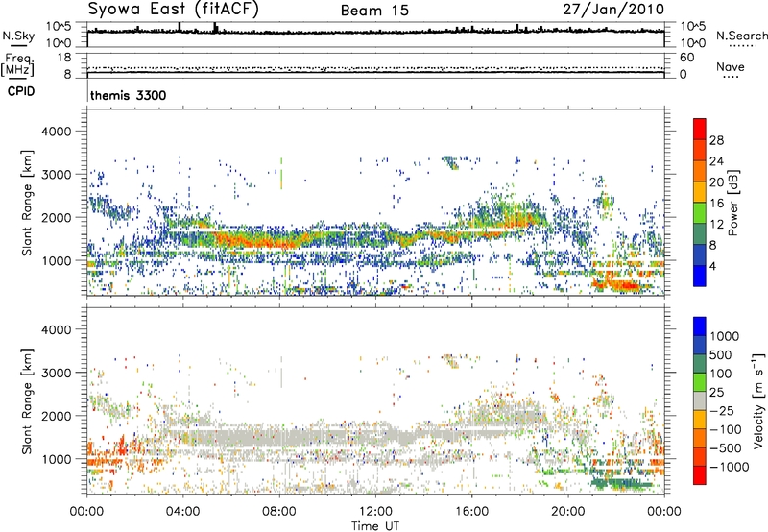This screenshot has width=768, height=532.
Task: Click the 'CPID' row label
Action: [21, 91]
